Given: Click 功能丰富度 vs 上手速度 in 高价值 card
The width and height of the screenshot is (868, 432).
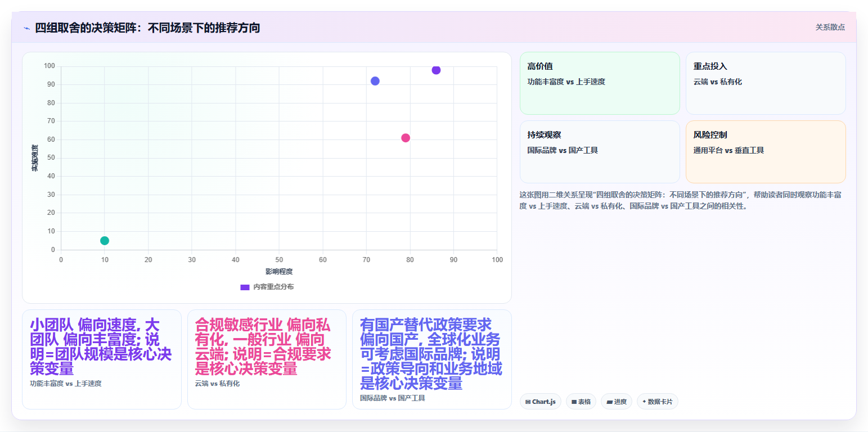Looking at the screenshot, I should [x=566, y=82].
